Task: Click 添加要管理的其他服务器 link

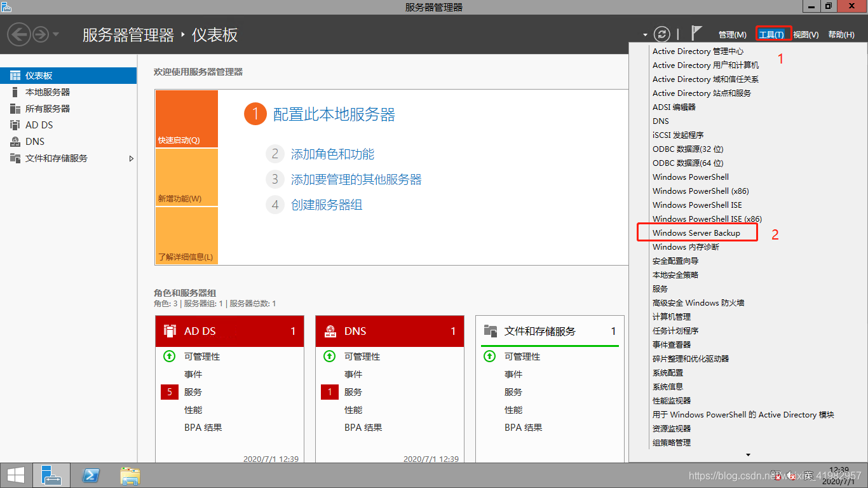Action: click(356, 180)
